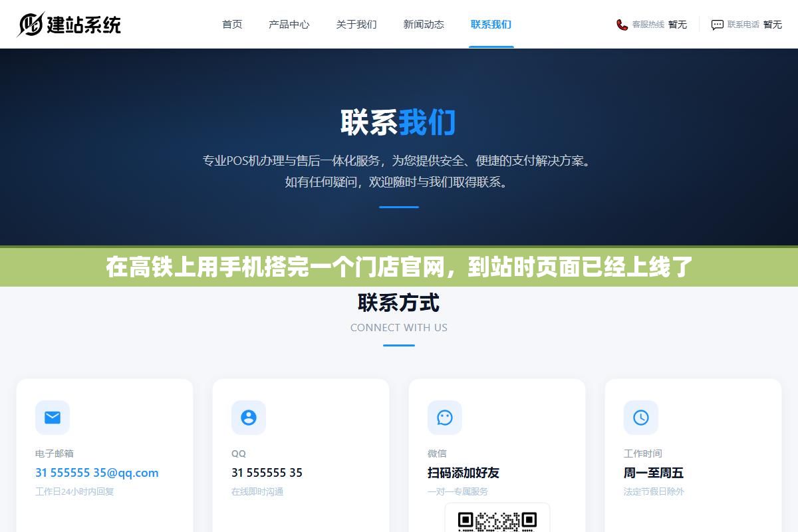Screen dimensions: 798x532
Task: Click the 建站系统 logo icon
Action: (30, 25)
